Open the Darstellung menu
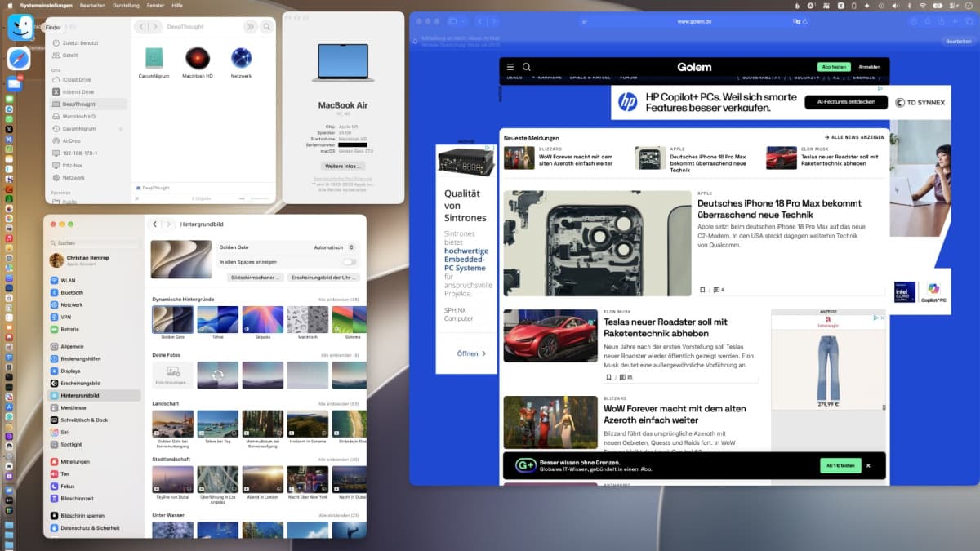Screen dimensions: 980x551 (126, 5)
